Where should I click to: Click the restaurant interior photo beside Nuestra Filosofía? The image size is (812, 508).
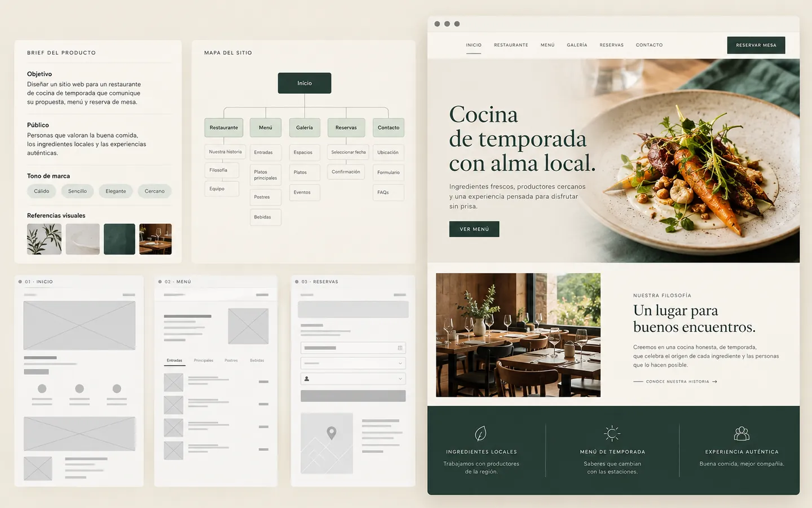[x=518, y=335]
